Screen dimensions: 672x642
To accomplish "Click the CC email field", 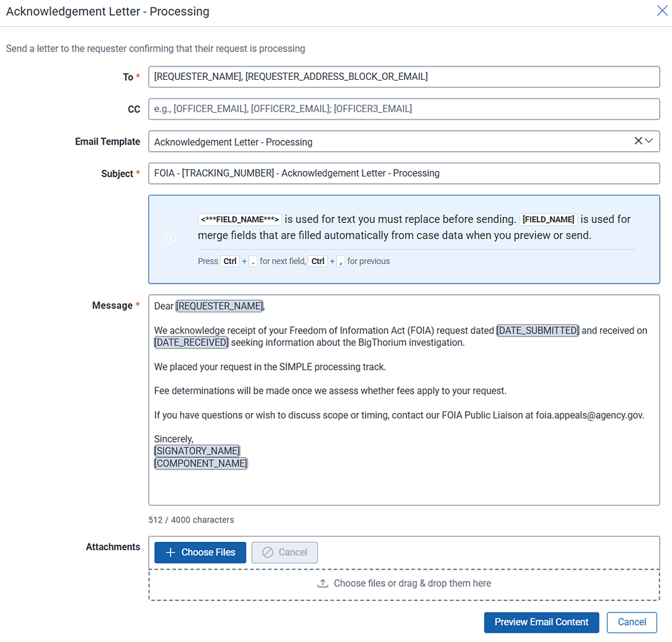I will 404,109.
